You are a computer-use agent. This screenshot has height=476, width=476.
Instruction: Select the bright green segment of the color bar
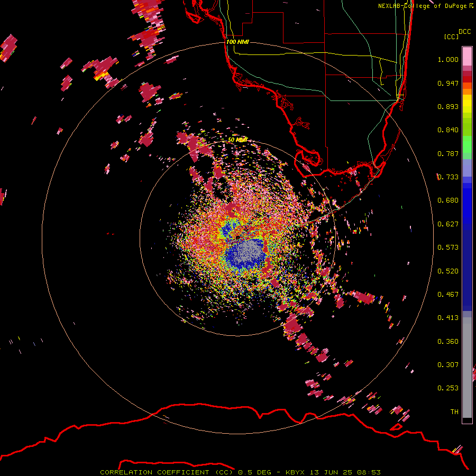click(x=467, y=144)
